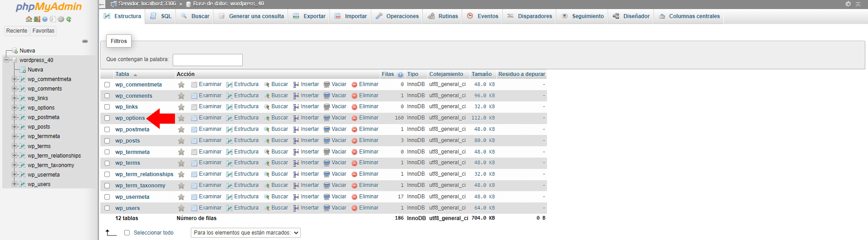
Task: Star the wp_comments table row
Action: (181, 96)
